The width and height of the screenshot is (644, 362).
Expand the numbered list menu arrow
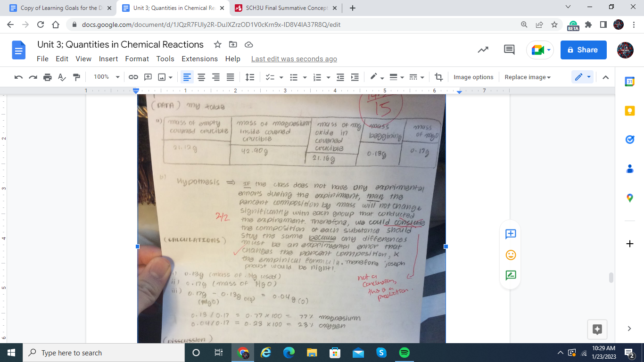pyautogui.click(x=328, y=77)
